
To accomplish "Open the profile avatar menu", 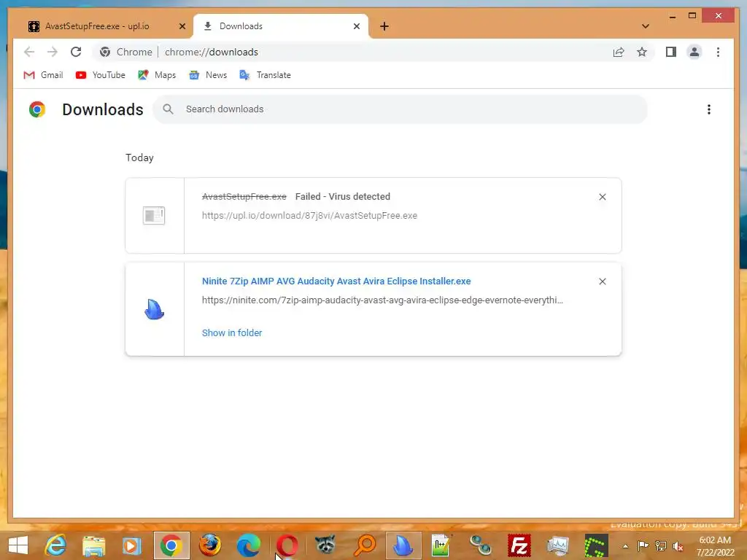I will click(694, 52).
